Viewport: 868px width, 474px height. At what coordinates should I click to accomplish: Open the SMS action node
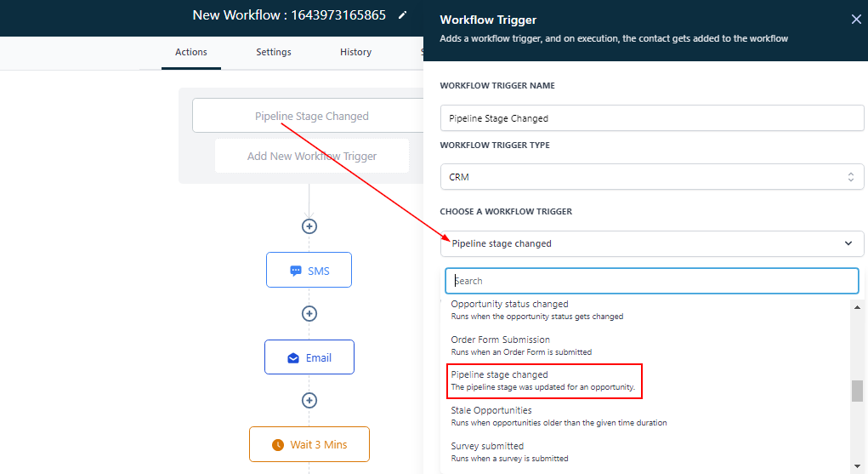309,271
